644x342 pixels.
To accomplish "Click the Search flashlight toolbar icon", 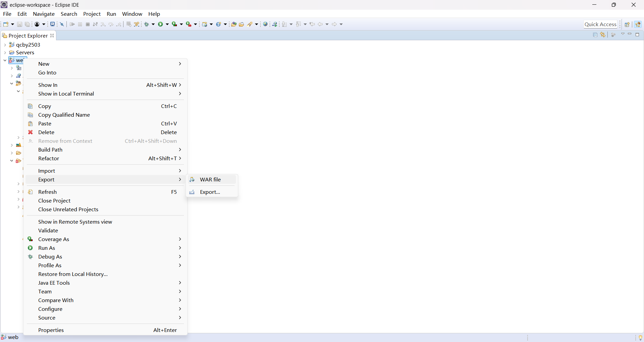I will 250,24.
